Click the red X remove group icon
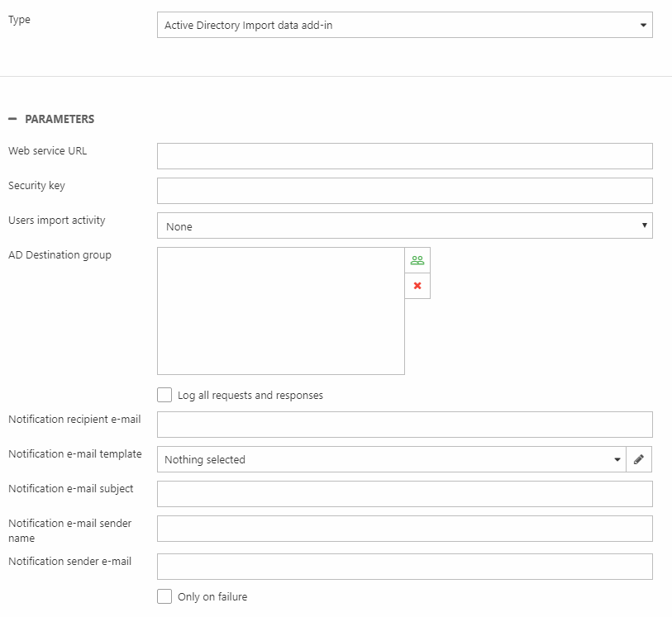Viewport: 672px width, 617px height. (x=417, y=286)
